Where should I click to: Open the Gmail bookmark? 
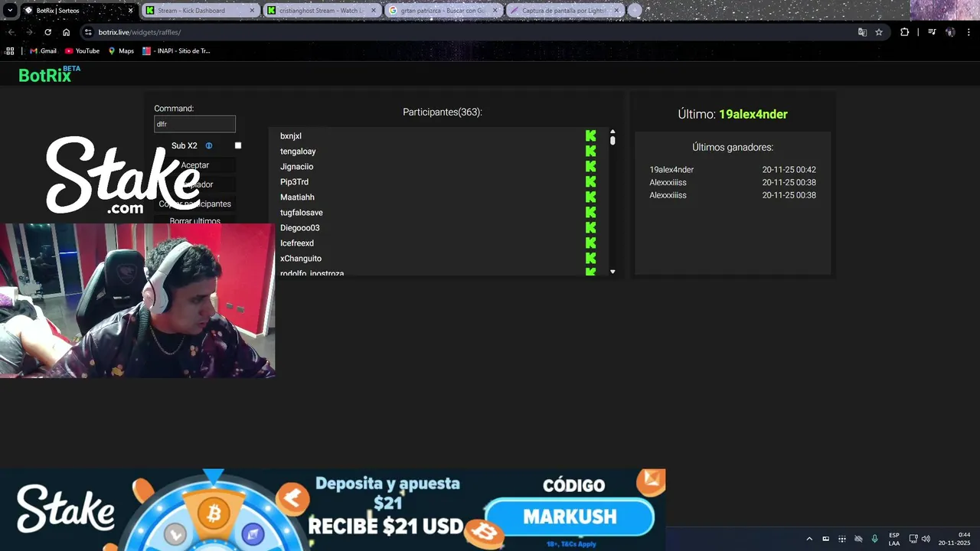[43, 51]
